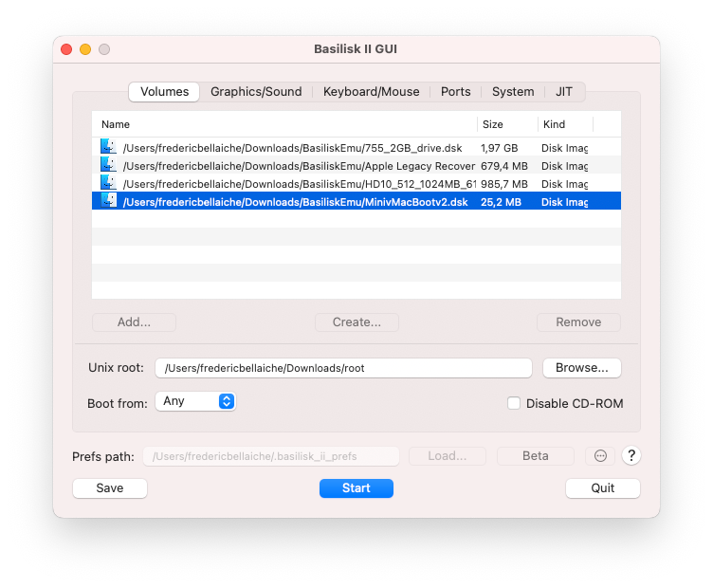
Task: Sort by the Name column header
Action: coord(284,124)
